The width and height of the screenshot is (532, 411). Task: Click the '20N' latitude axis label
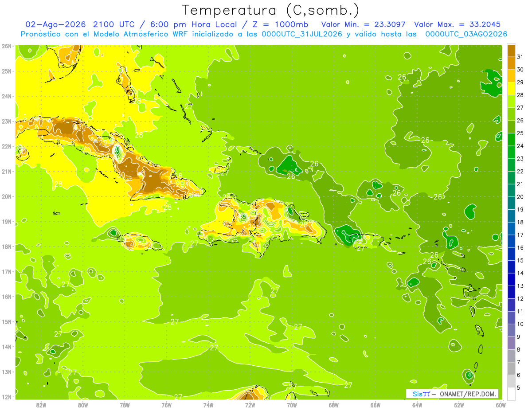coord(6,196)
